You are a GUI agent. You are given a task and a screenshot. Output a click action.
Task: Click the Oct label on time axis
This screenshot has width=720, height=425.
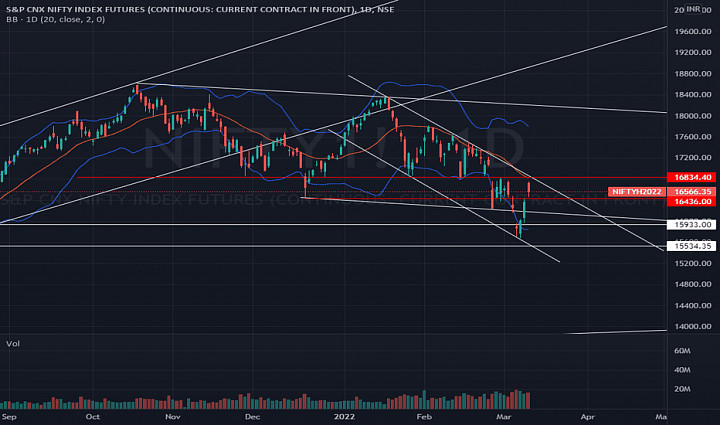[92, 417]
